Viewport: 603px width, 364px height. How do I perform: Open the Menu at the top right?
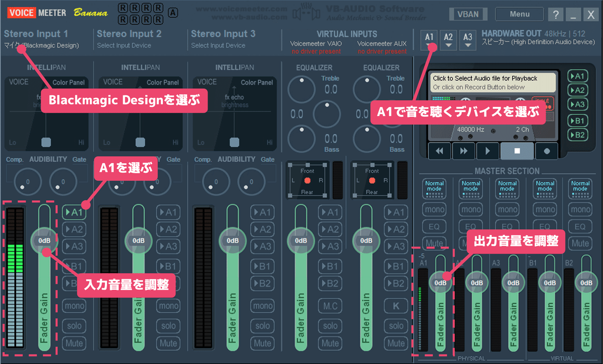519,14
